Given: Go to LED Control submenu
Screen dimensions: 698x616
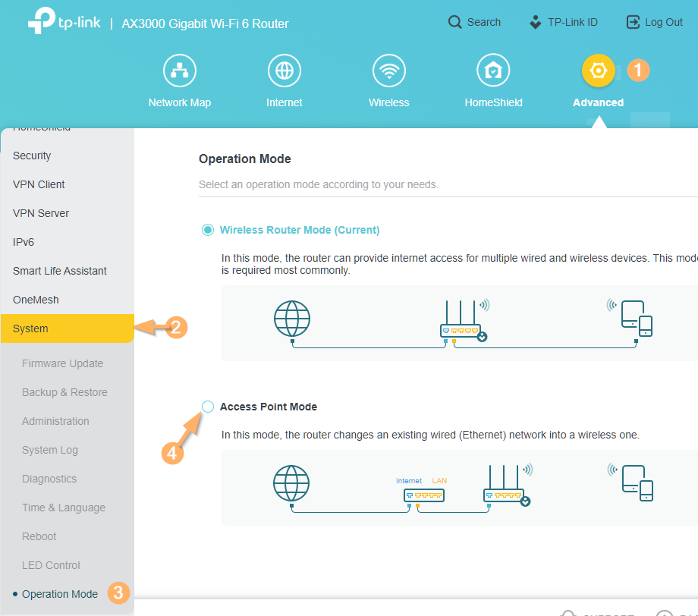Looking at the screenshot, I should pos(51,565).
